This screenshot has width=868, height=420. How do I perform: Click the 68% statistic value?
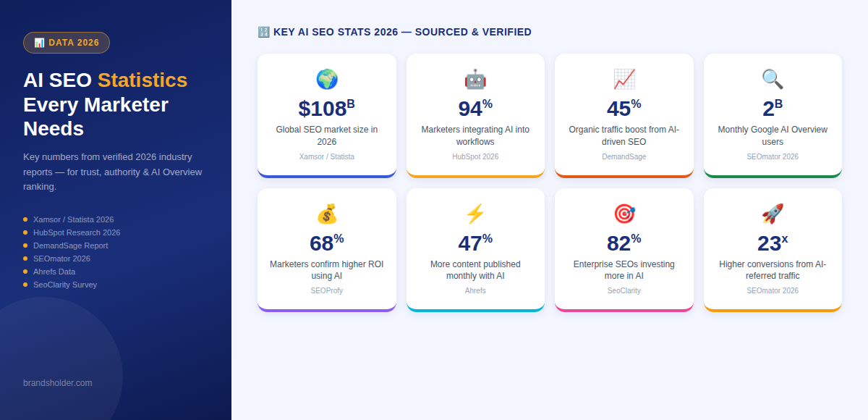(x=327, y=243)
